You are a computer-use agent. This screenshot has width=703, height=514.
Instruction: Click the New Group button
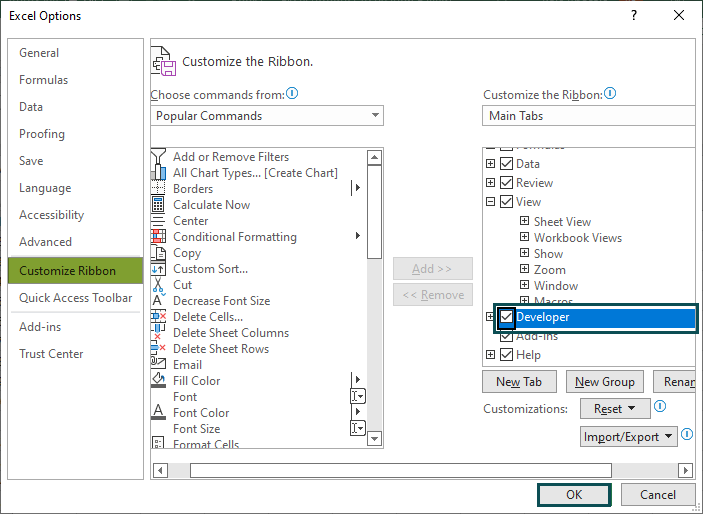[604, 382]
